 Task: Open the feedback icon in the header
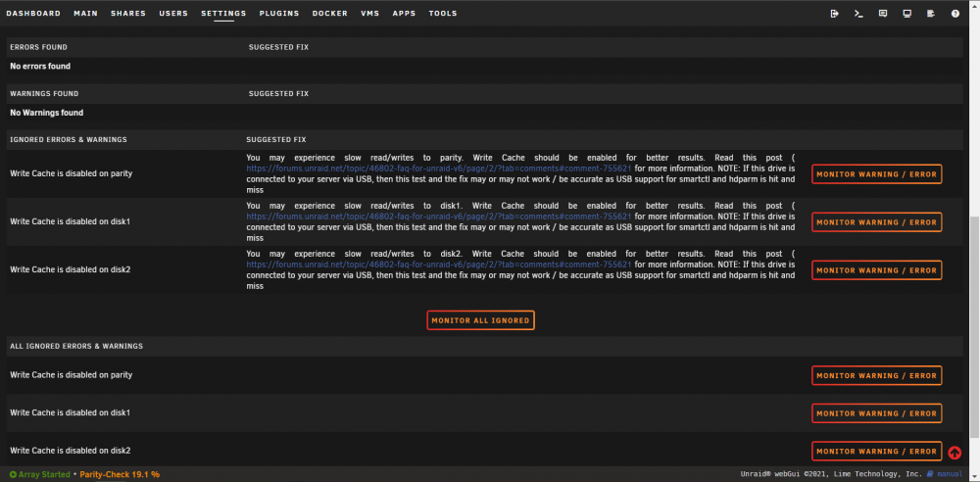883,13
